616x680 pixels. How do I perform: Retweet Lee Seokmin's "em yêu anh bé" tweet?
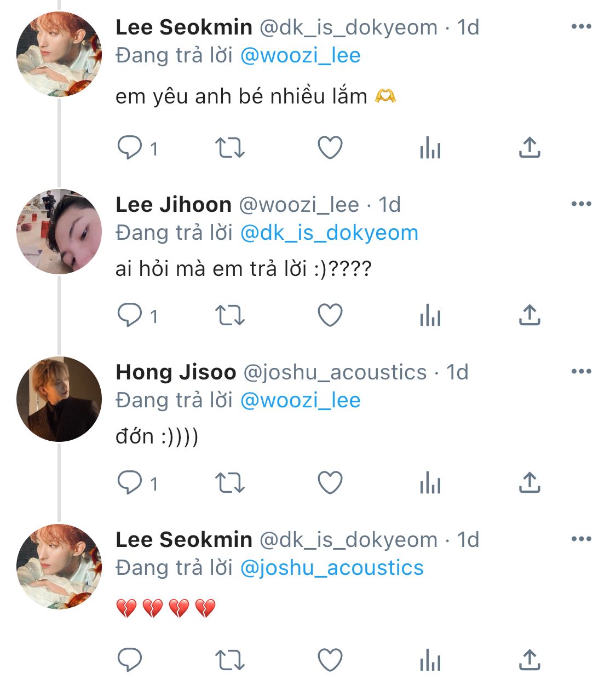[229, 148]
